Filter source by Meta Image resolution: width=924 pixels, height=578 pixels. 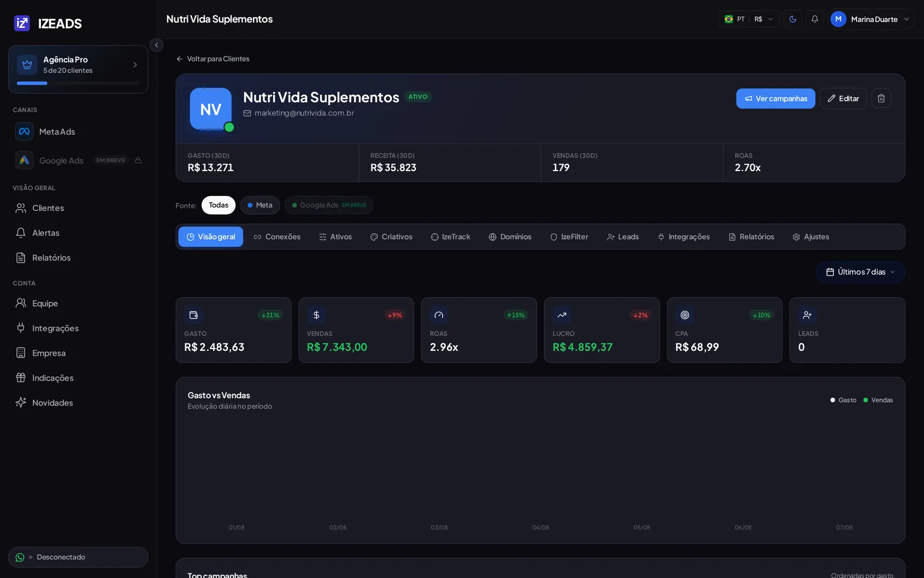click(x=260, y=205)
